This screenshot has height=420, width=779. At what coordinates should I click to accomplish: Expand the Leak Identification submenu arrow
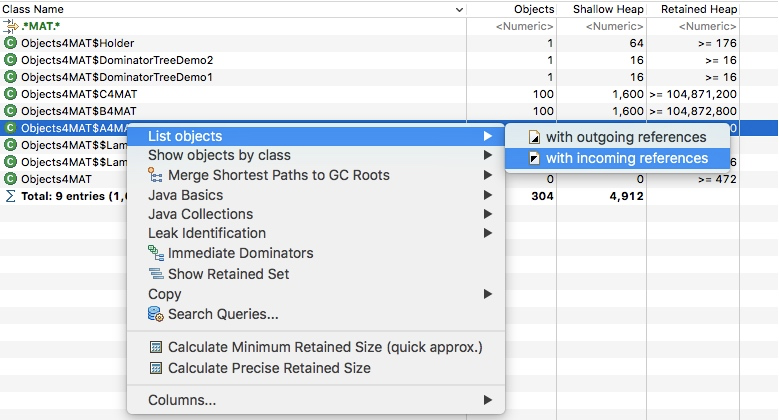pos(488,234)
